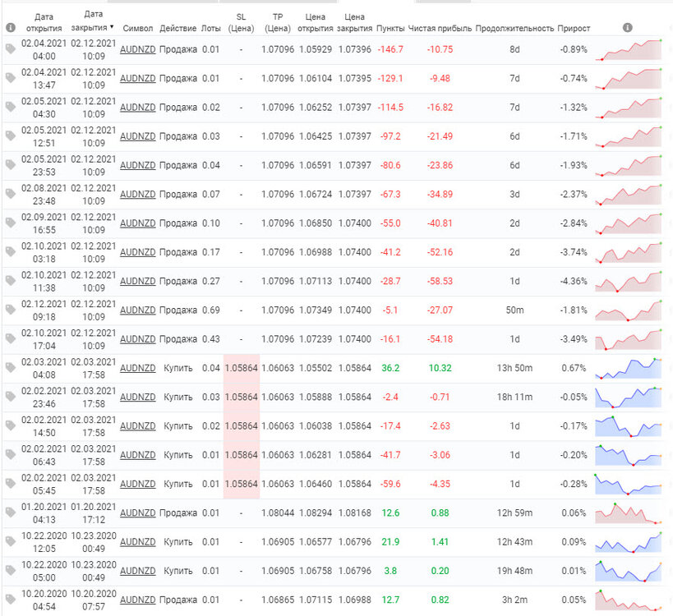673x616 pixels.
Task: Sort by Действие column header
Action: click(x=177, y=28)
